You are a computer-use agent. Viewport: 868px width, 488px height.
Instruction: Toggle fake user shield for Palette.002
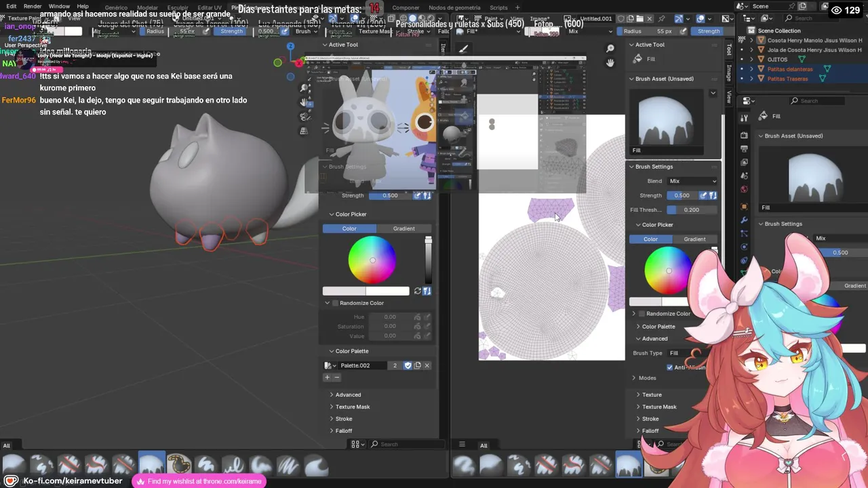[x=408, y=365]
